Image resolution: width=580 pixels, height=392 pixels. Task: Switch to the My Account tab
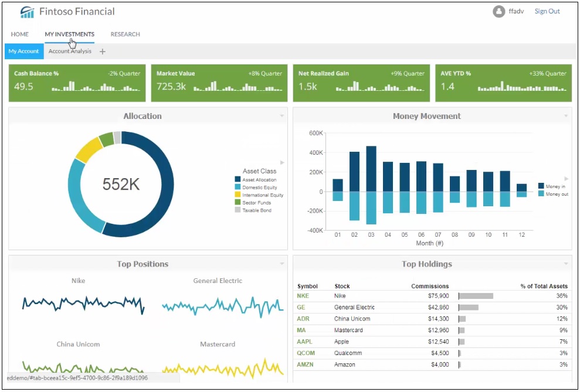(x=24, y=52)
